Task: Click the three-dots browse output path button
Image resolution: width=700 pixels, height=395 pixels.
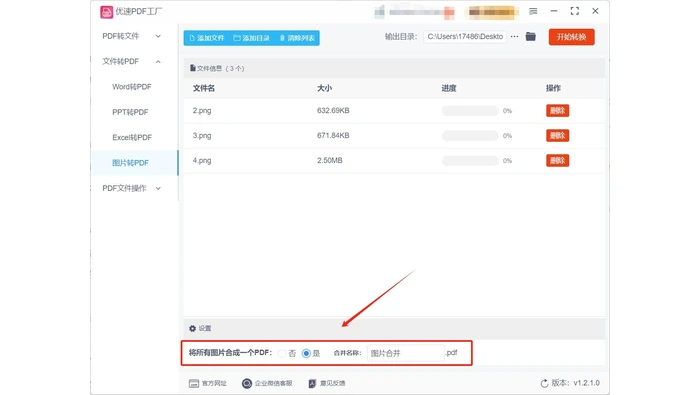Action: pyautogui.click(x=514, y=37)
